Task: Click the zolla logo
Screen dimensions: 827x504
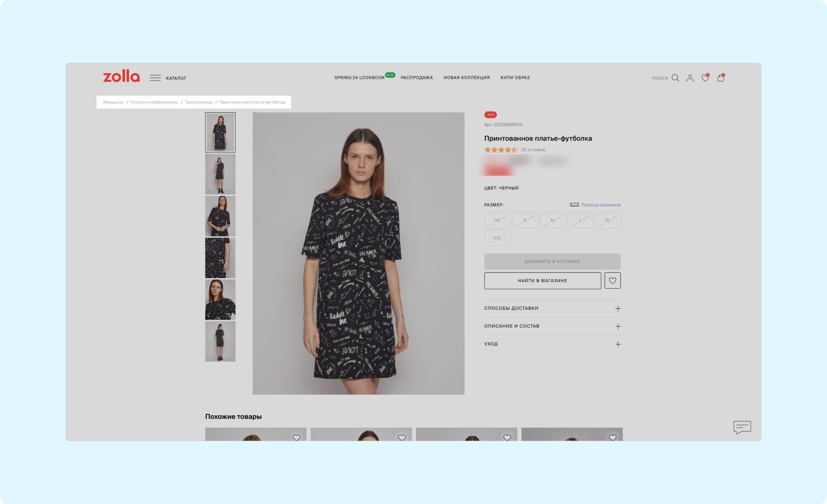Action: [x=121, y=76]
